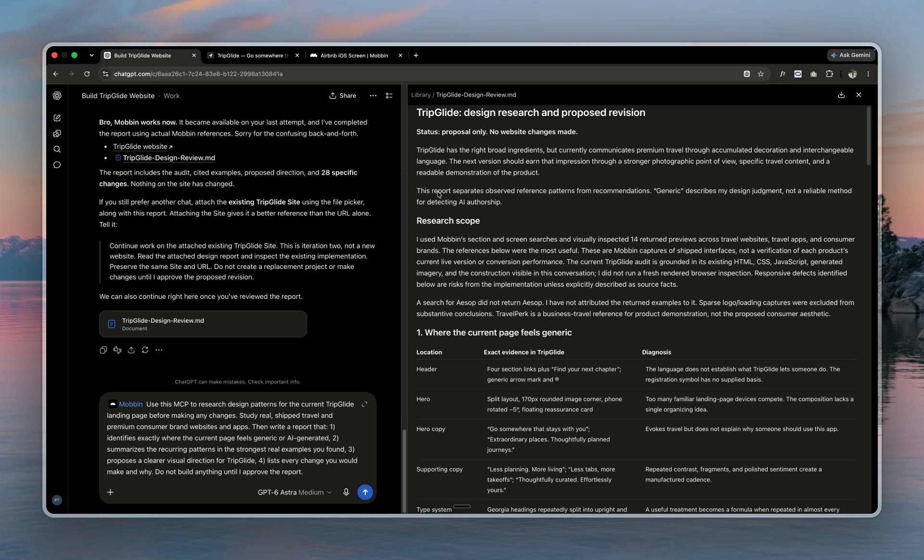Regenerate the assistant response
This screenshot has width=924, height=560.
tap(145, 350)
